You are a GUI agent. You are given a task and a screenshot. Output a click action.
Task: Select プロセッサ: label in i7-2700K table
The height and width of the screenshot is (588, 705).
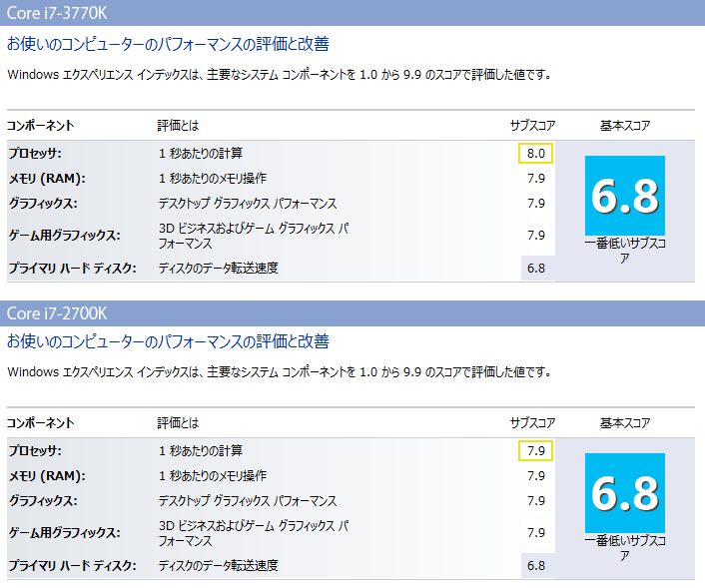pyautogui.click(x=35, y=451)
